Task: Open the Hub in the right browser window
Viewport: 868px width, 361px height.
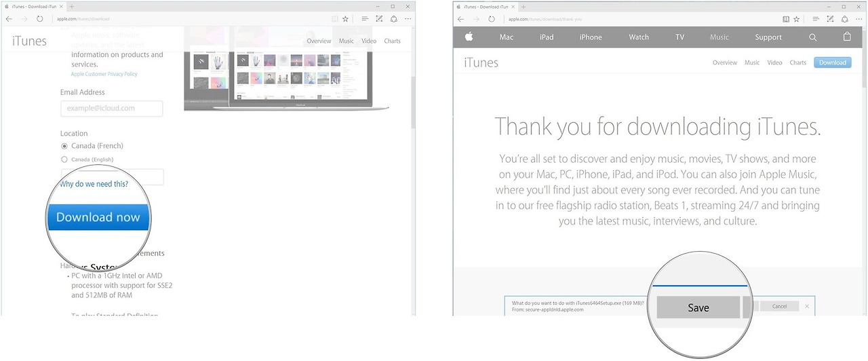Action: click(816, 19)
